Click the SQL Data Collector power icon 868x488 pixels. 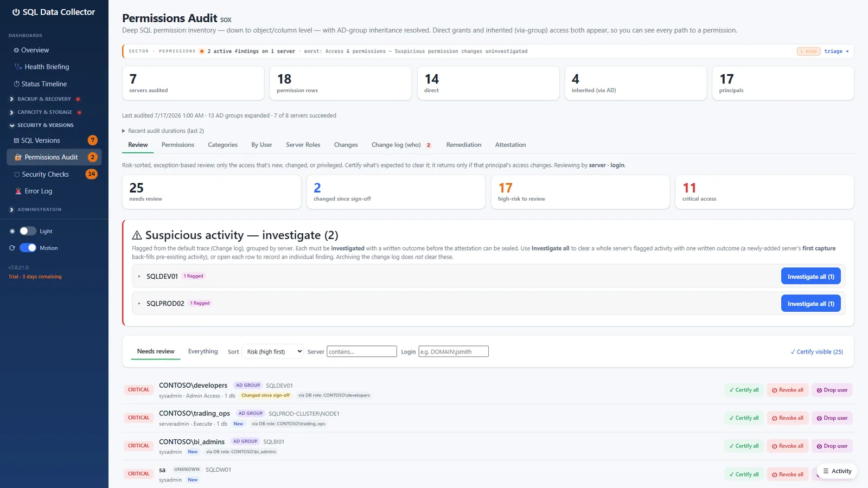click(x=16, y=12)
